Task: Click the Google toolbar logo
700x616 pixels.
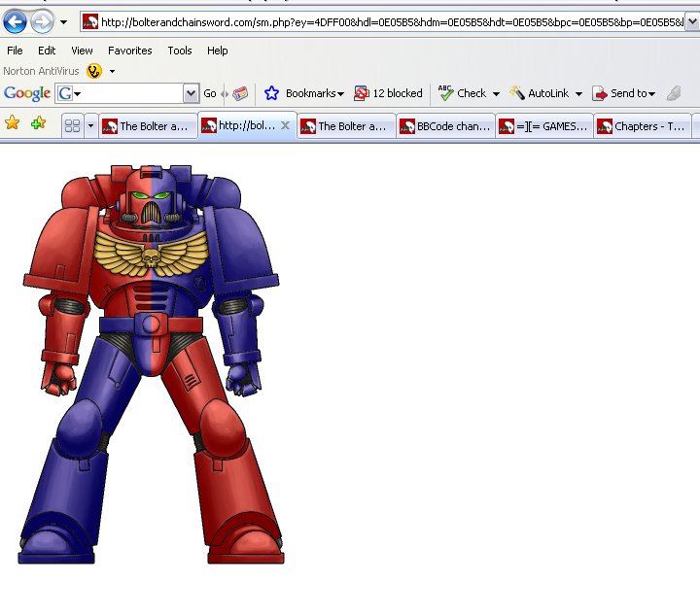Action: (x=27, y=93)
